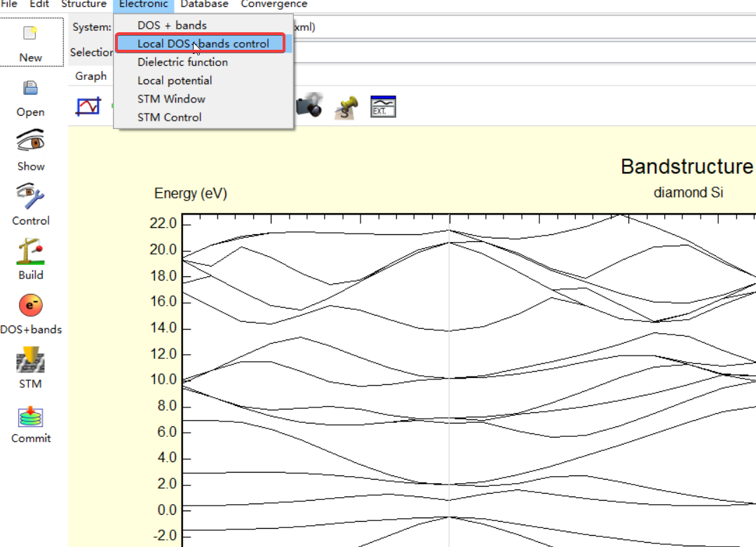
Task: Click the DOS+bands electron icon
Action: coord(30,306)
